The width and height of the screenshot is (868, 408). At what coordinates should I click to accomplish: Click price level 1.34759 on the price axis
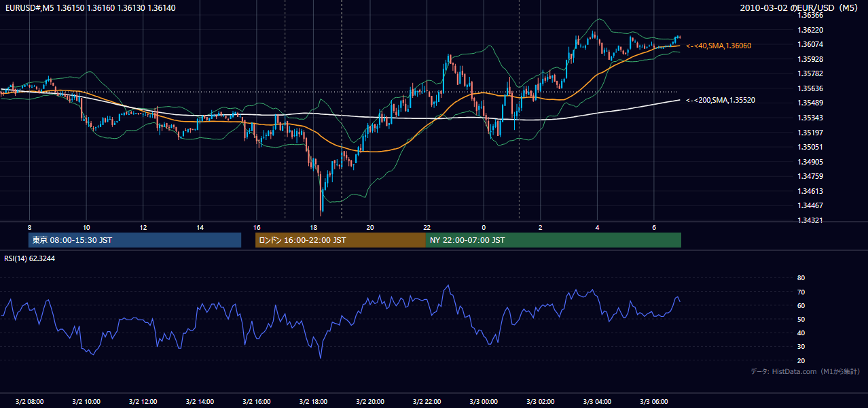point(810,176)
